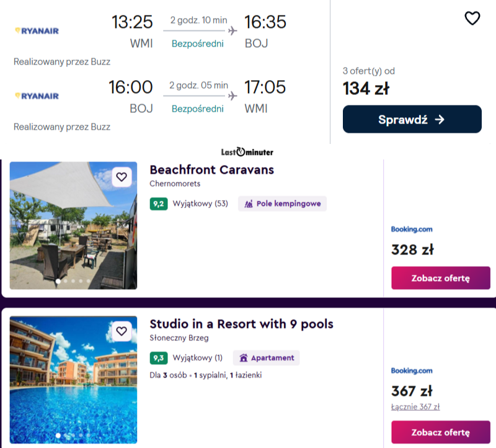Click the Lastminuter logo
The width and height of the screenshot is (496, 448).
pyautogui.click(x=247, y=152)
